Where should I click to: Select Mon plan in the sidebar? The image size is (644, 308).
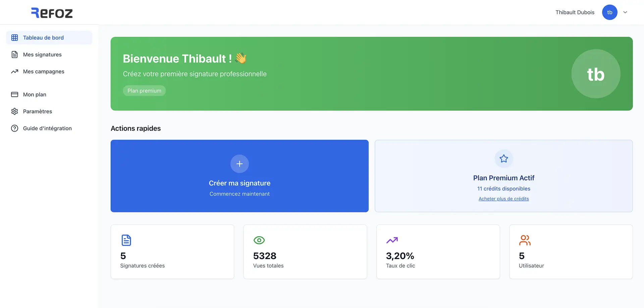point(35,95)
